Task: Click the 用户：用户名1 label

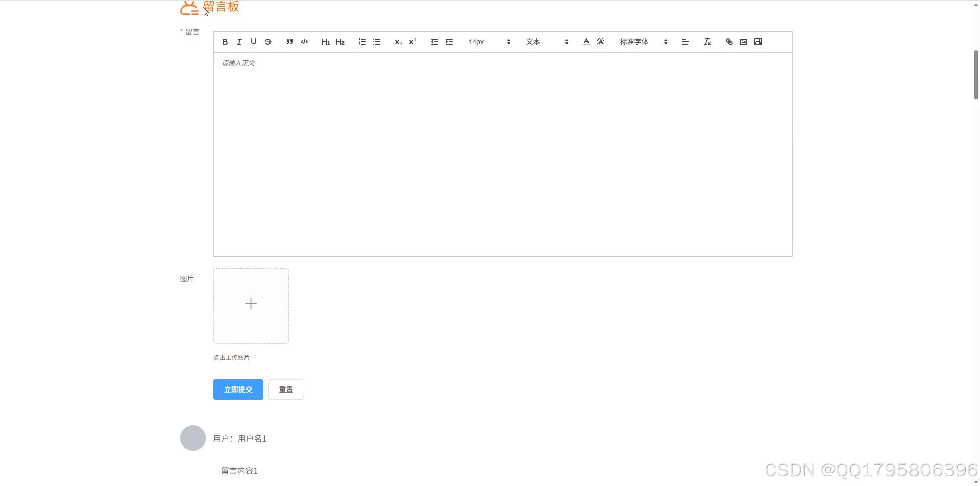Action: (240, 439)
